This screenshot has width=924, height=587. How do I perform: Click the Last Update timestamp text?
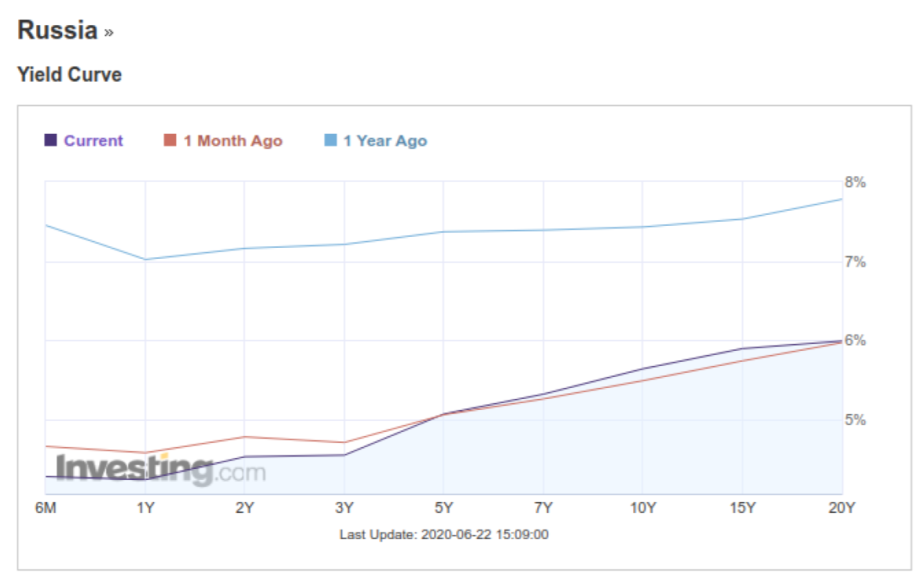[x=444, y=535]
